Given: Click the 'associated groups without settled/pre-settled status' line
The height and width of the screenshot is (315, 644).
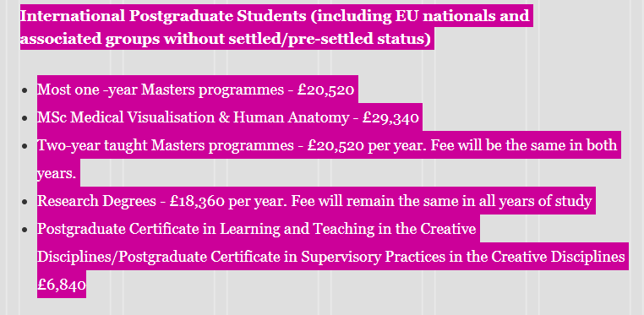Looking at the screenshot, I should click(225, 39).
